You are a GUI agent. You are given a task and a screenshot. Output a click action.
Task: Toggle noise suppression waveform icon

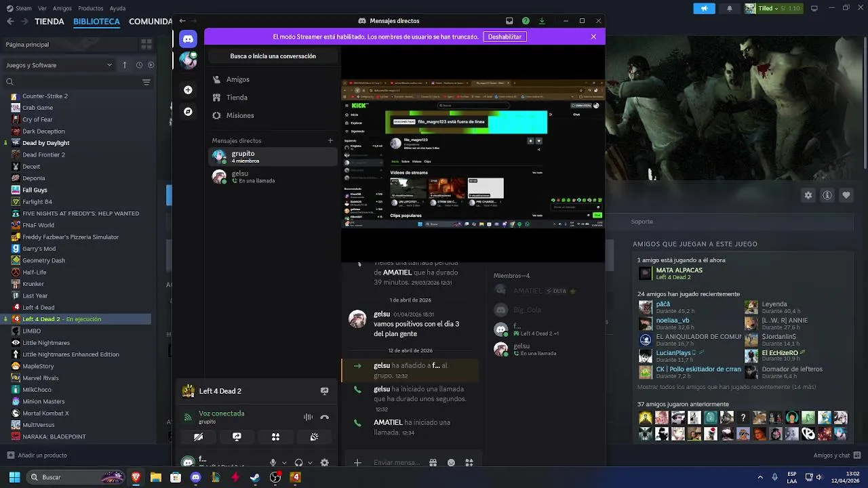[x=308, y=418]
